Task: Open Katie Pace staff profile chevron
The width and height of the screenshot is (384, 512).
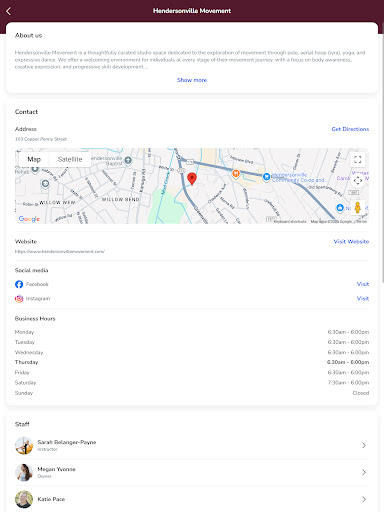Action: tap(364, 499)
